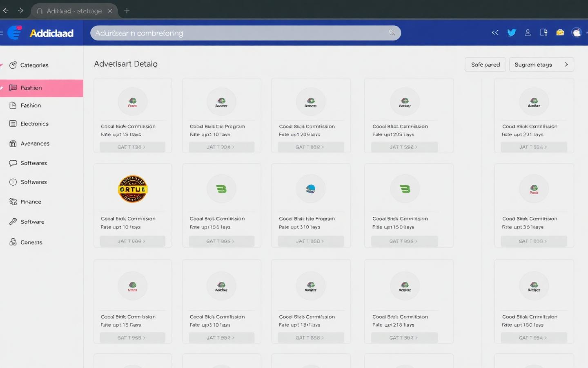The width and height of the screenshot is (588, 368).
Task: Open the user profile icon
Action: click(528, 33)
